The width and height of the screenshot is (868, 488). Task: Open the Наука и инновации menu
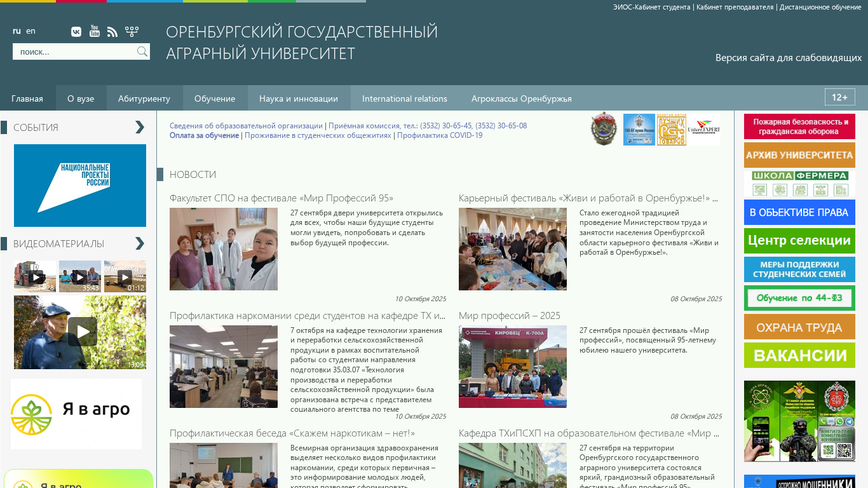(299, 98)
